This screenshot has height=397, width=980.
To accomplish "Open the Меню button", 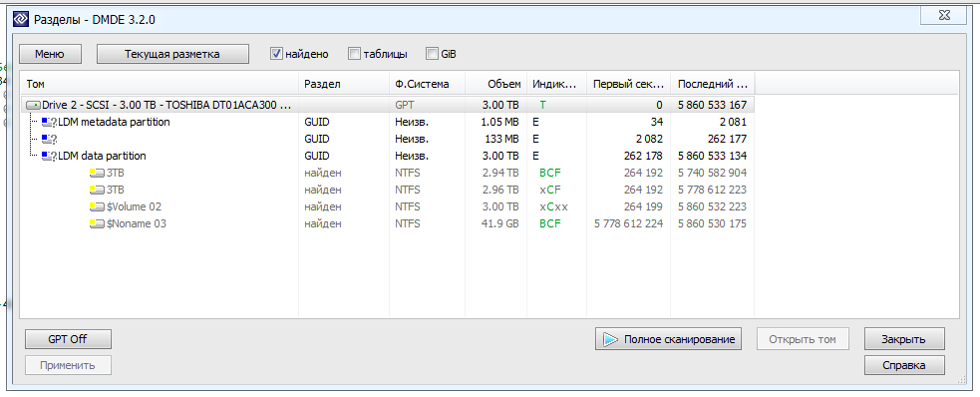I will point(50,54).
